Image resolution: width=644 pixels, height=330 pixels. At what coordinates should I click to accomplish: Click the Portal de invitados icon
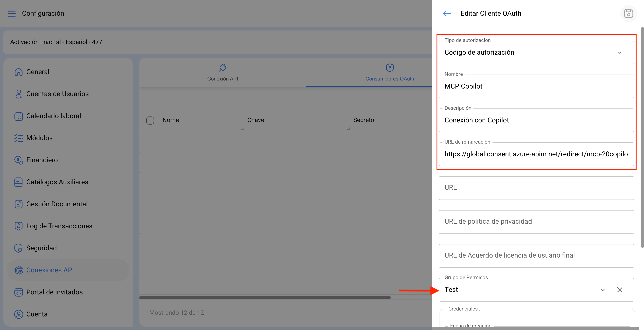(x=18, y=292)
